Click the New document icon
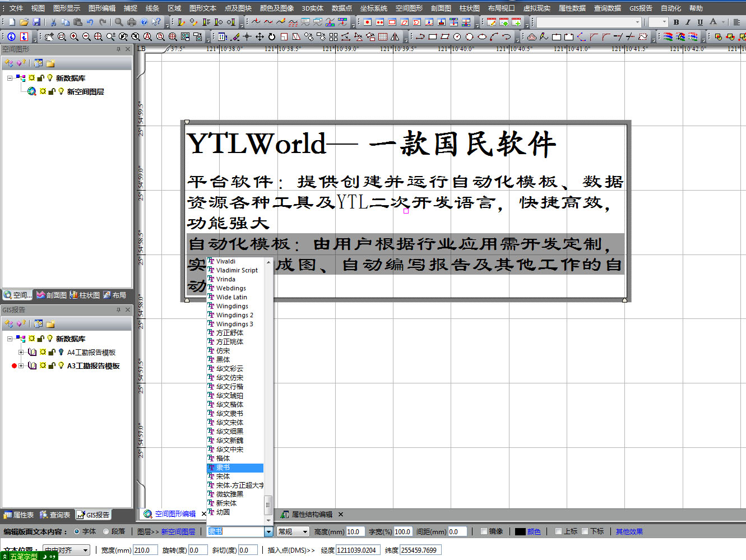This screenshot has width=746, height=560. point(12,22)
